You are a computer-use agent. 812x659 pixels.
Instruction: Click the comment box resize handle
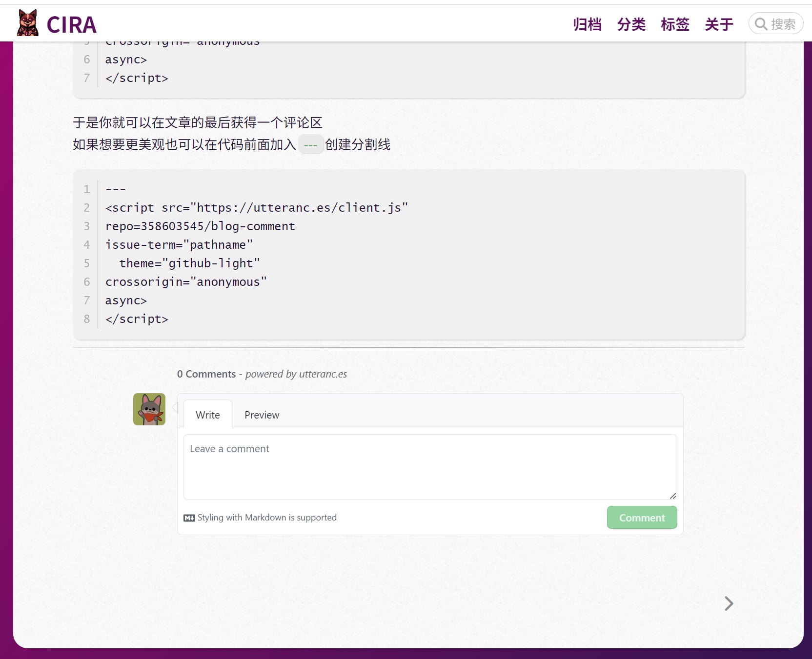pyautogui.click(x=673, y=496)
